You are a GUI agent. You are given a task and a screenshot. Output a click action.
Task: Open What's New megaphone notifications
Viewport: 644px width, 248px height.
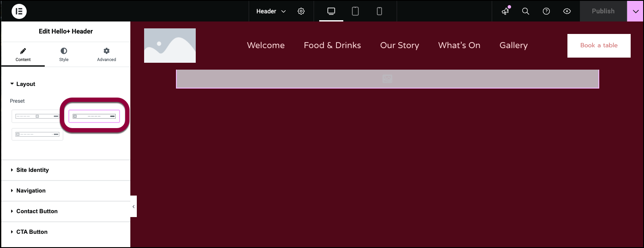pos(505,11)
